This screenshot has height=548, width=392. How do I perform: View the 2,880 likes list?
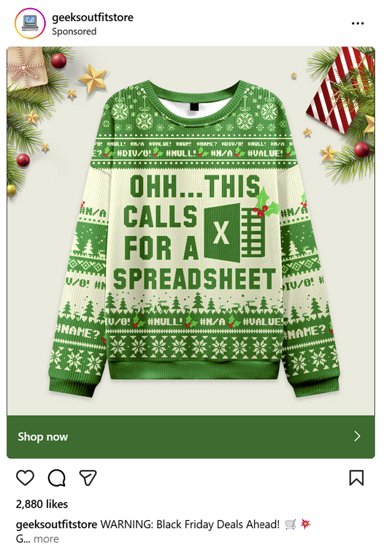[x=42, y=504]
